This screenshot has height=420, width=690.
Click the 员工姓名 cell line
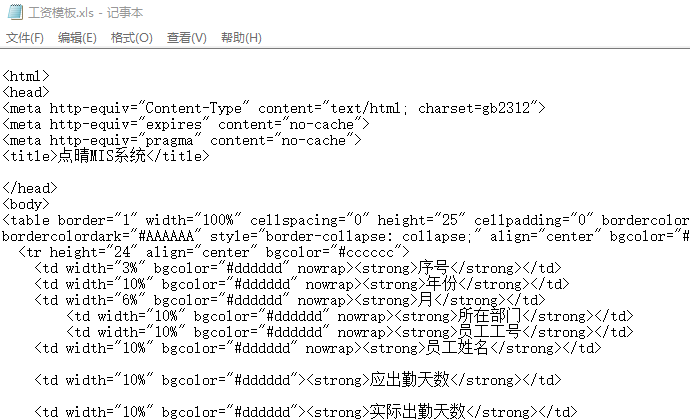(x=318, y=348)
